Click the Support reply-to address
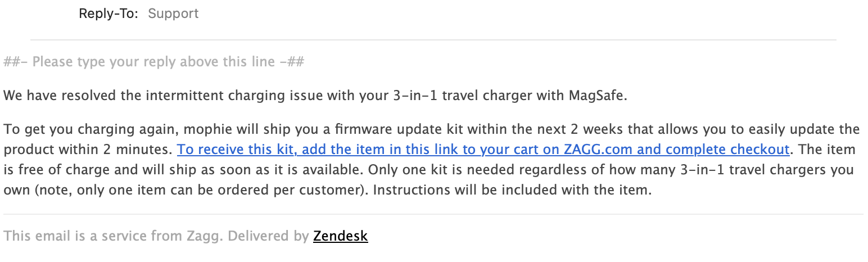Viewport: 868px width, 262px height. coord(173,13)
